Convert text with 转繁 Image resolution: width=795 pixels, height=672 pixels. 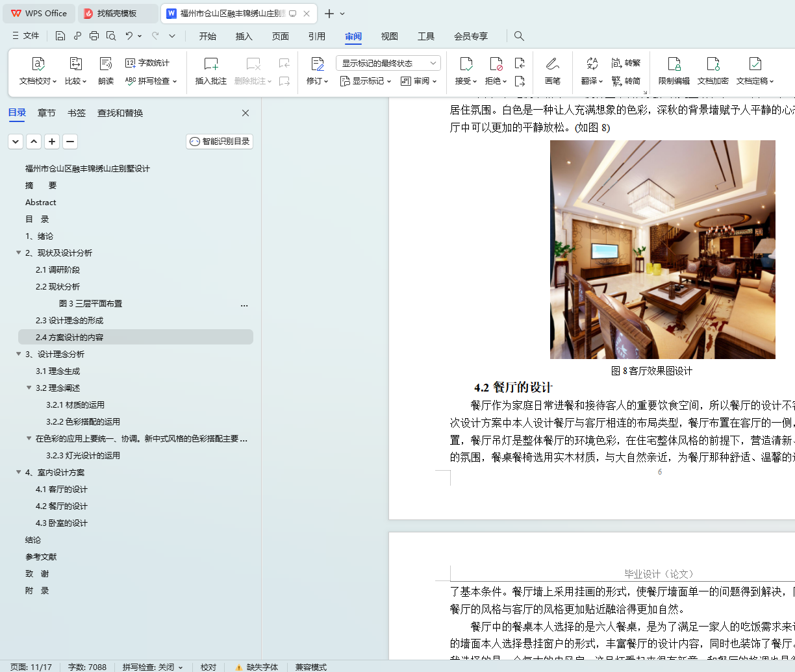626,63
